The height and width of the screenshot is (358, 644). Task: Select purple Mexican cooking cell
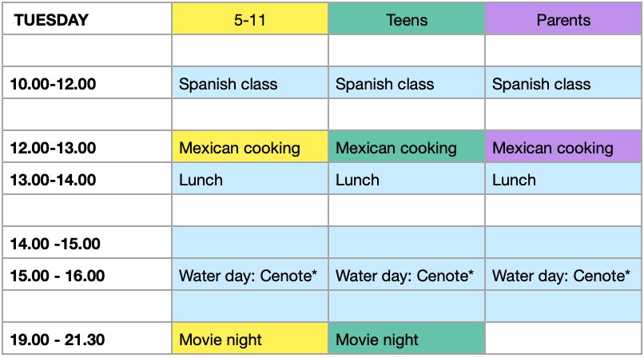click(x=563, y=147)
